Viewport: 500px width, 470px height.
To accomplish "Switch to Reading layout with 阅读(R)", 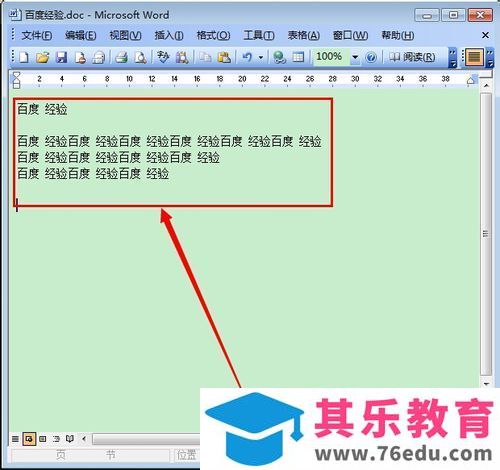I will click(412, 57).
